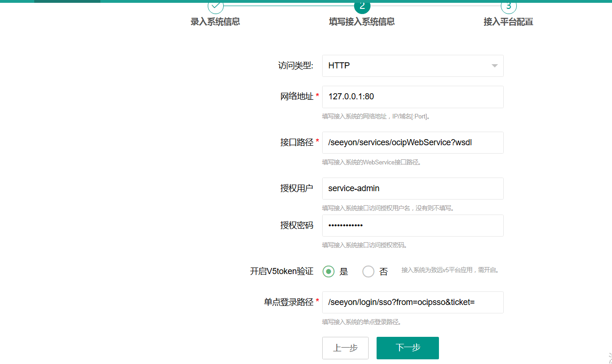Click the hint about 授权用户名，没有则不填写
Image resolution: width=612 pixels, height=364 pixels.
(388, 208)
